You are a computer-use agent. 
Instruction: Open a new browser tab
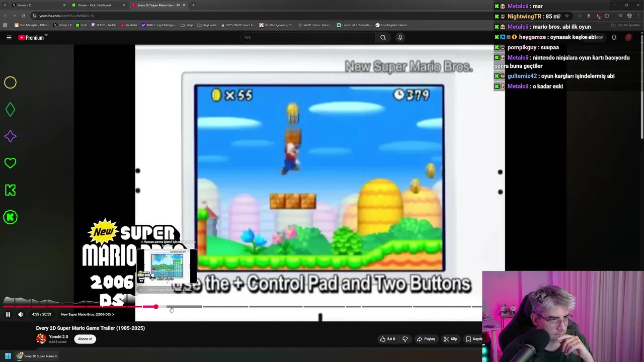tap(193, 5)
